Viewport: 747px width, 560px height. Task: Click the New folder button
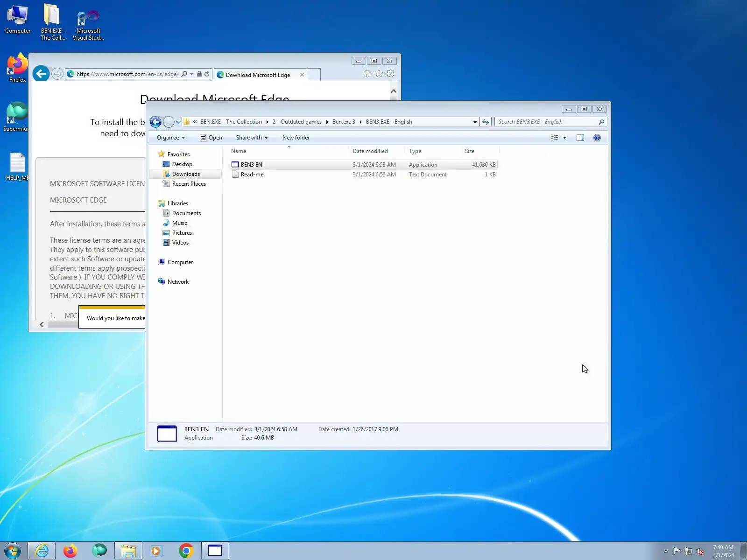[296, 138]
